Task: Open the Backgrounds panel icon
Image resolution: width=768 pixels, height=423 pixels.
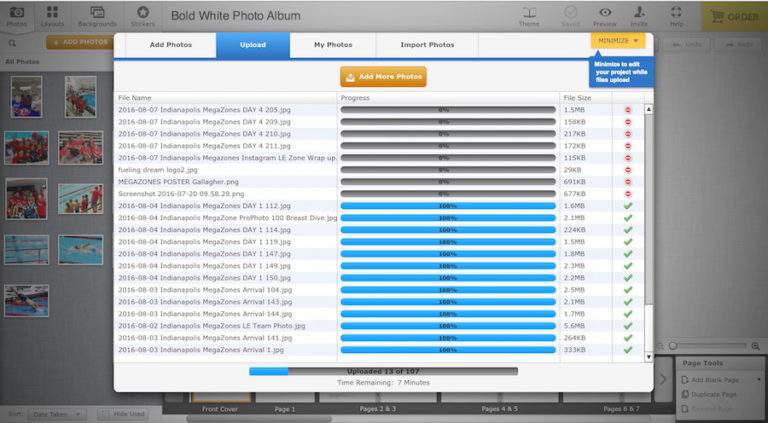Action: click(97, 14)
